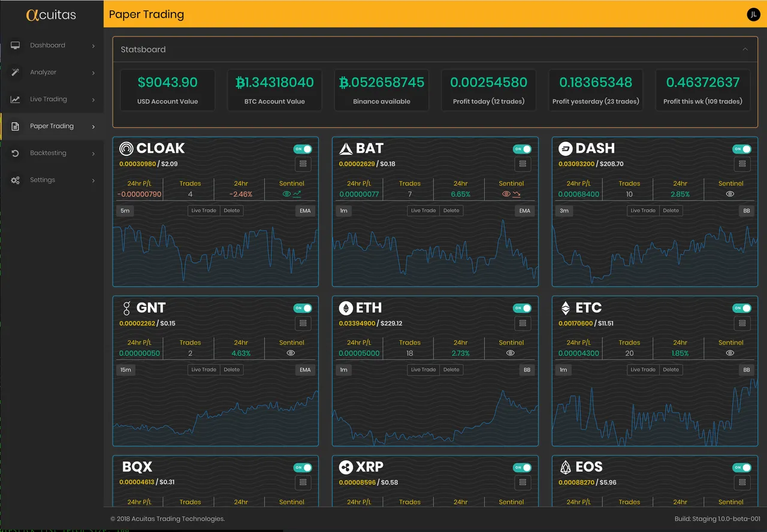767x532 pixels.
Task: Toggle the GNT sentinel eye
Action: click(x=291, y=353)
